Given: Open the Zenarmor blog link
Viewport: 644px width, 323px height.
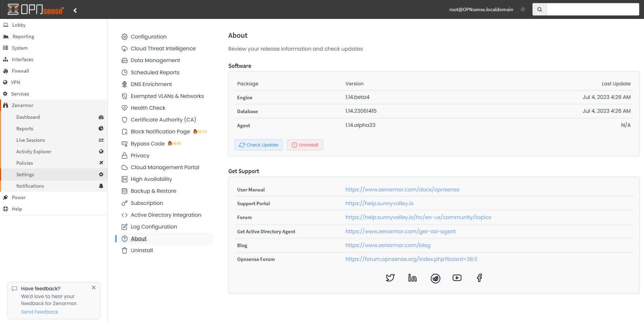Looking at the screenshot, I should point(388,245).
